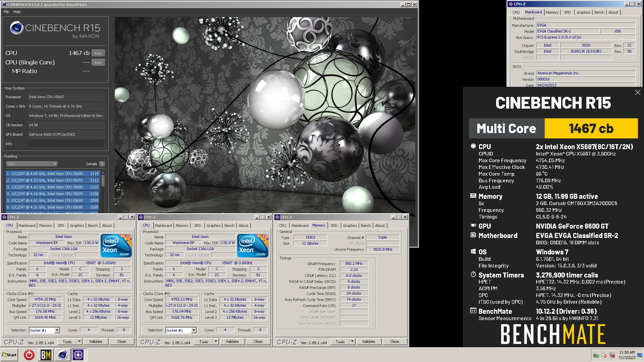This screenshot has height=362, width=644.
Task: Select CPU tab in Memory CPU-Z window
Action: 283,226
